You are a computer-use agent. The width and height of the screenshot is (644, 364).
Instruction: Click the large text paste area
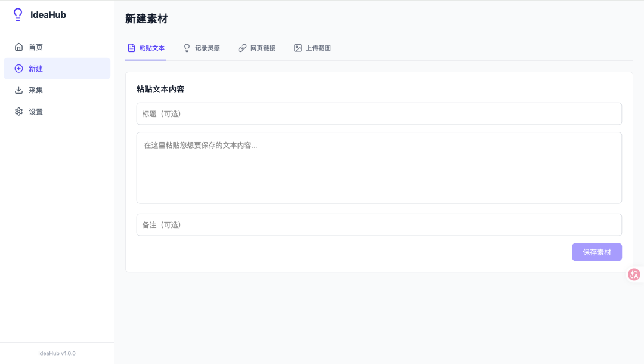click(379, 167)
